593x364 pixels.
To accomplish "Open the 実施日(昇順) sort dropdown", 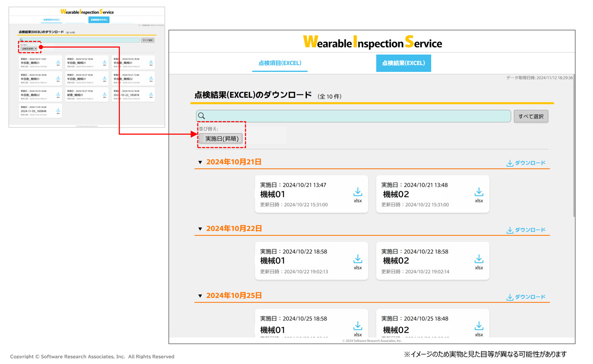I will tap(221, 138).
